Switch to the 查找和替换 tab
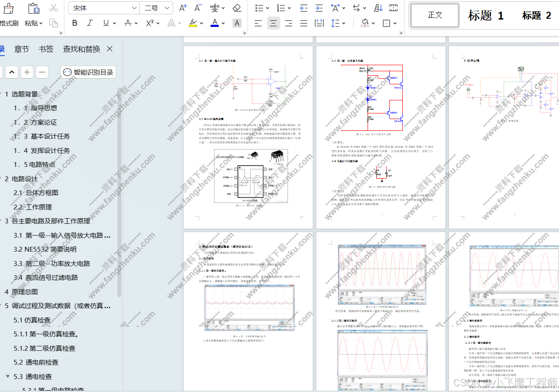Screen dimensions: 559x392 click(x=81, y=49)
